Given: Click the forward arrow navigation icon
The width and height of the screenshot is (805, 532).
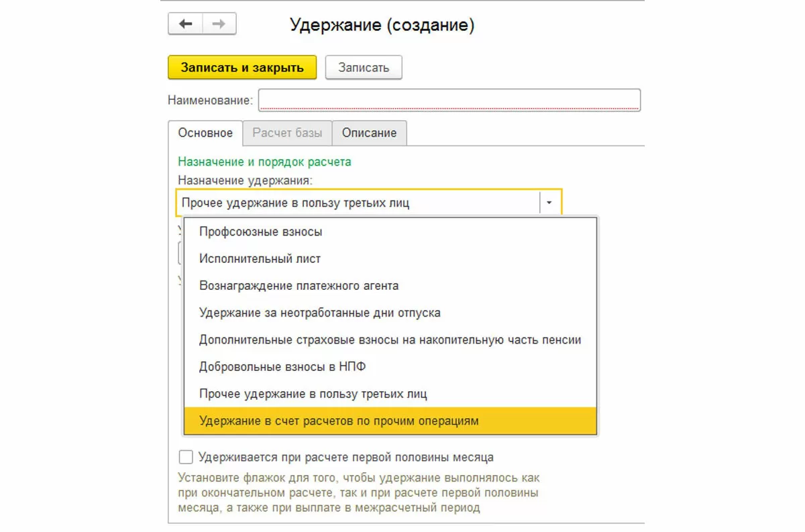Looking at the screenshot, I should [x=219, y=25].
